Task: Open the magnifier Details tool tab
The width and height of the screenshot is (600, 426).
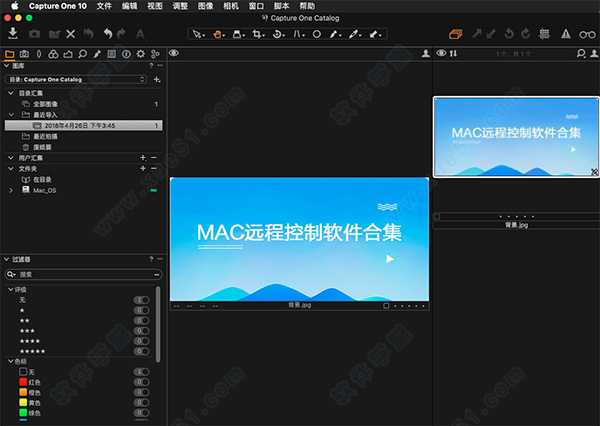Action: pyautogui.click(x=82, y=54)
